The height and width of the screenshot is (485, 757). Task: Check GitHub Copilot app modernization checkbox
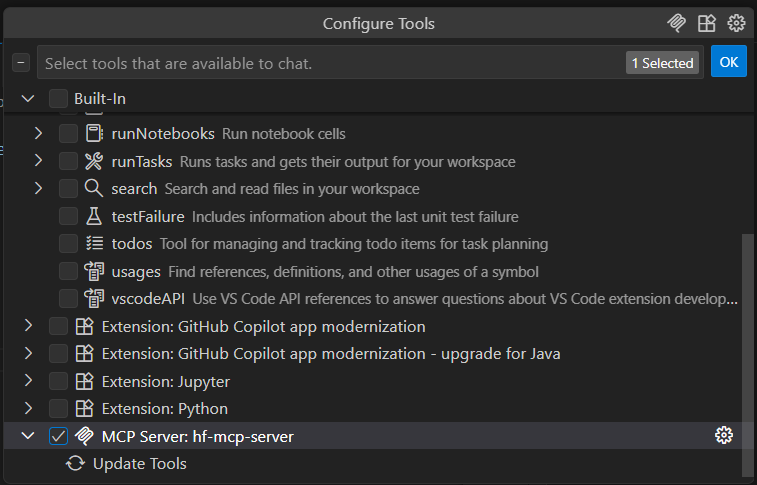click(58, 326)
